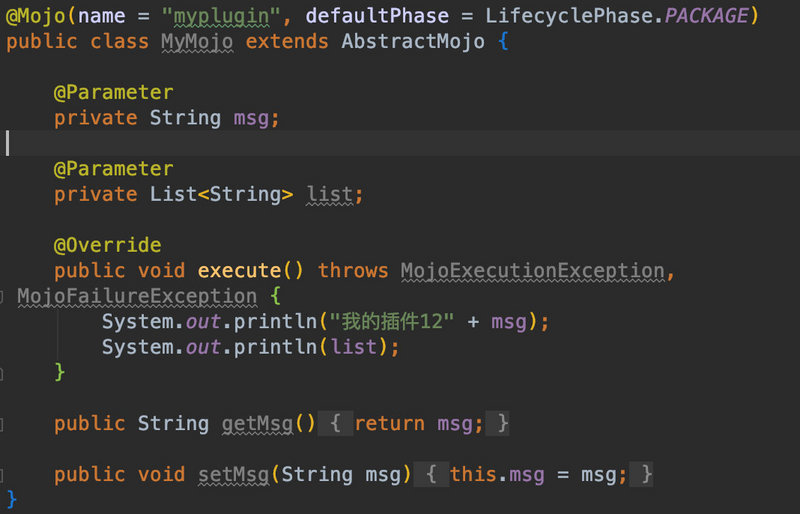Click the underlined MojoFailureException
This screenshot has width=800, height=514.
[x=137, y=297]
